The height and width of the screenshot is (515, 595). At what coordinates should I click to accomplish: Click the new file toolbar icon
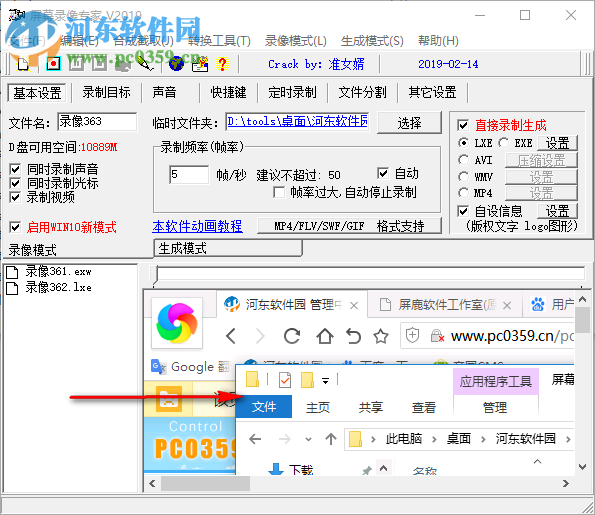pyautogui.click(x=23, y=64)
